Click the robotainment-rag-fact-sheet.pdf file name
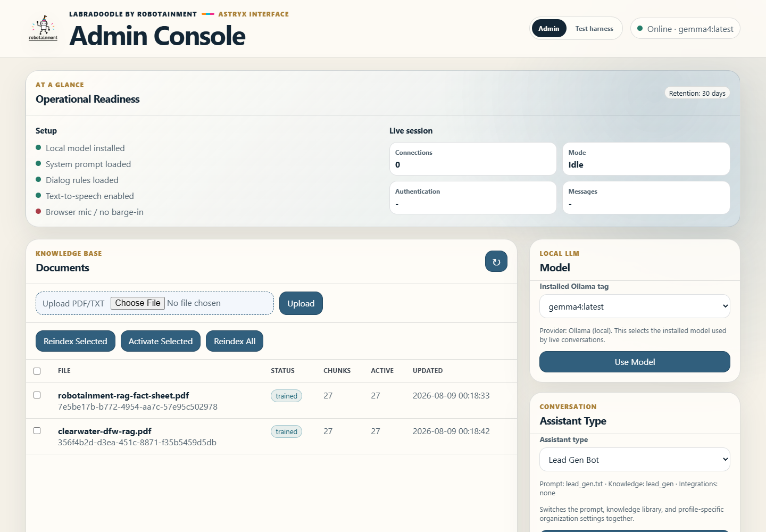Viewport: 766px width, 532px height. (123, 395)
